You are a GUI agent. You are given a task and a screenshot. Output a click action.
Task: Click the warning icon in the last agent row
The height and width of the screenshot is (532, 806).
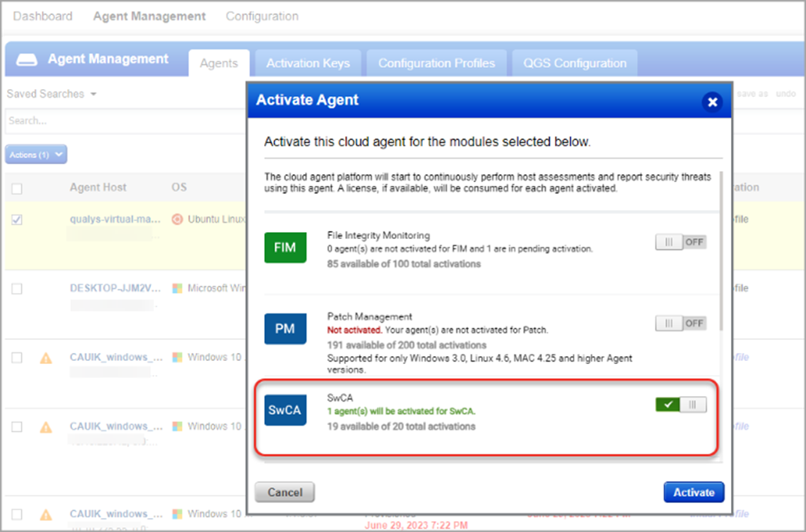coord(46,514)
